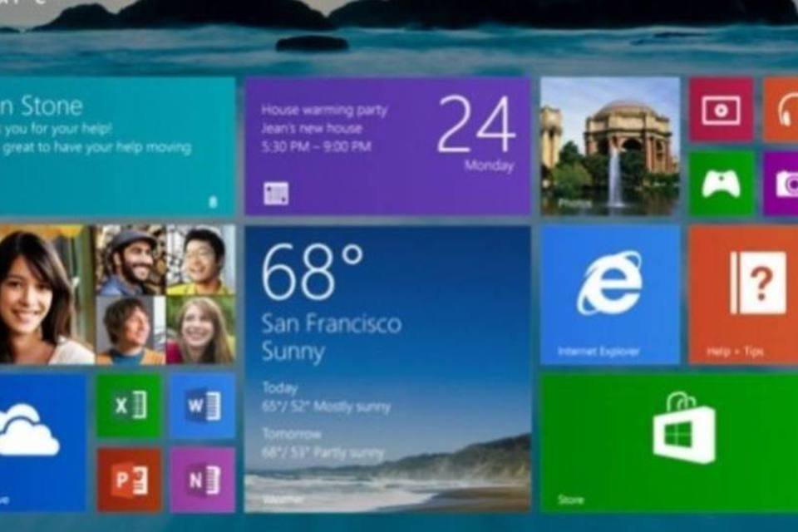
Task: Launch the Xbox Games controller tile
Action: pyautogui.click(x=721, y=184)
